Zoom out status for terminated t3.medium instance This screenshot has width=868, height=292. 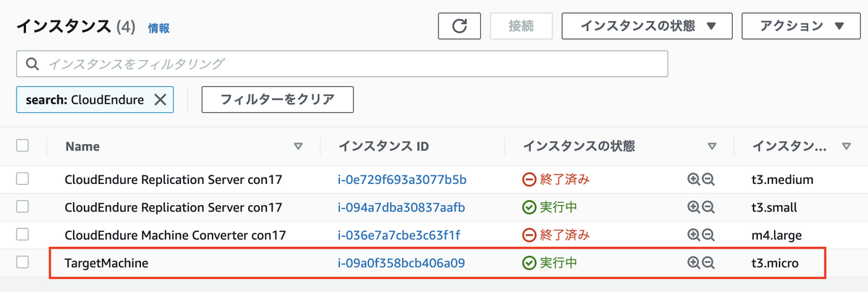click(708, 180)
